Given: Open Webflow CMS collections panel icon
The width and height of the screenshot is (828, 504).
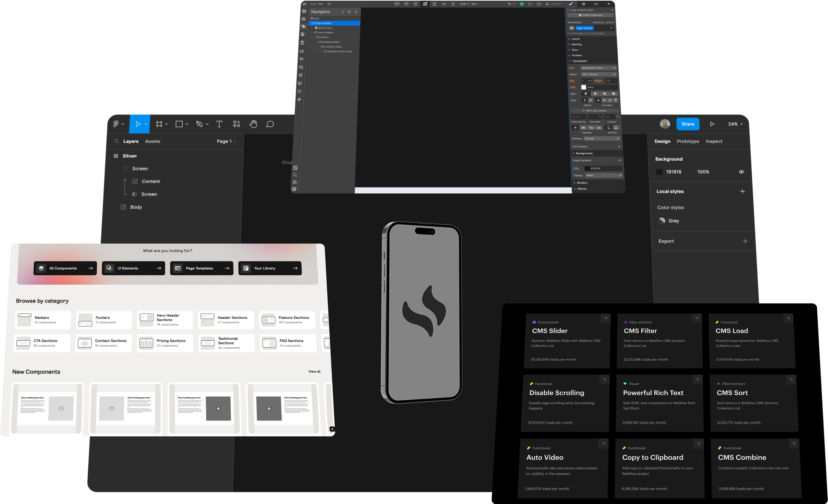Looking at the screenshot, I should 302,43.
